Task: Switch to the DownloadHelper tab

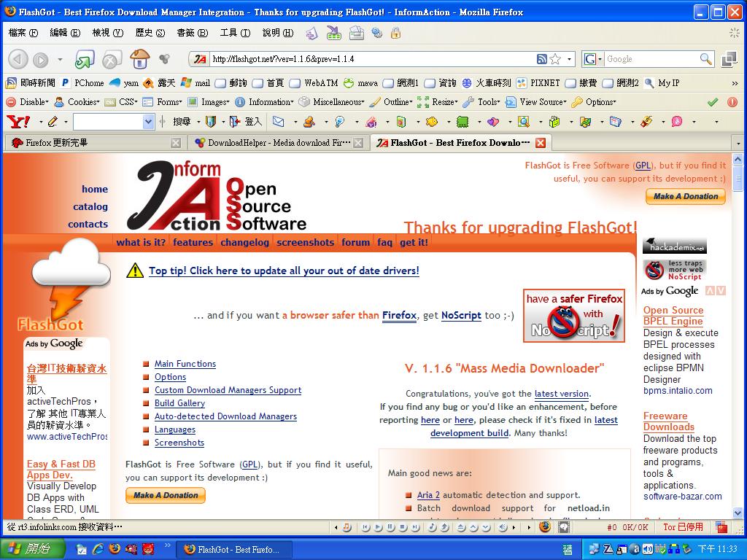Action: [278, 143]
